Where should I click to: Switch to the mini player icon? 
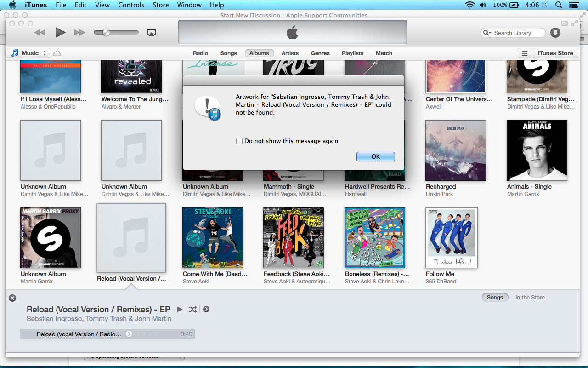pos(565,23)
